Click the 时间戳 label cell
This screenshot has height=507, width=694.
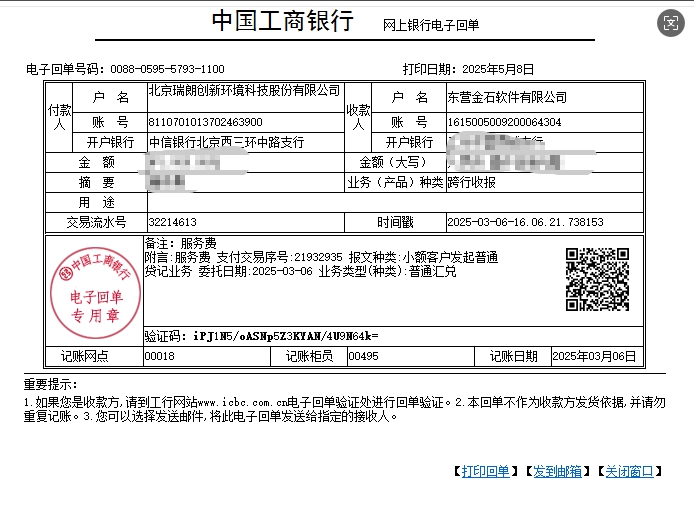click(x=395, y=222)
